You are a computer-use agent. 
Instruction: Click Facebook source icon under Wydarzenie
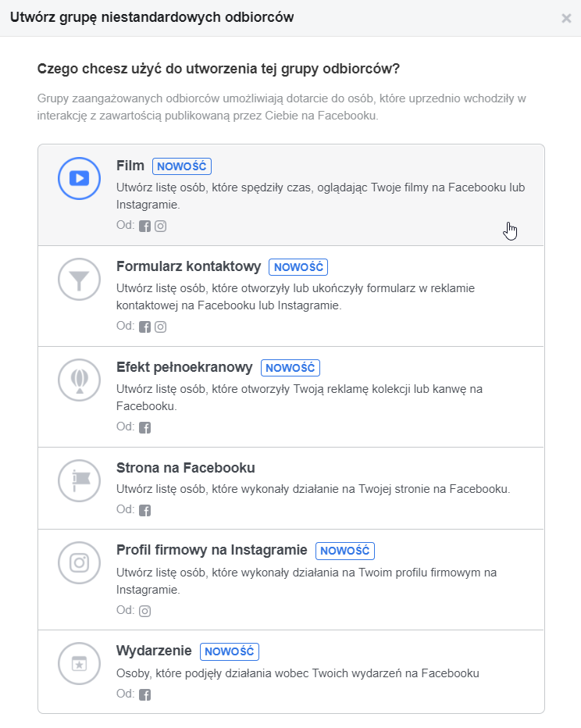pos(144,694)
